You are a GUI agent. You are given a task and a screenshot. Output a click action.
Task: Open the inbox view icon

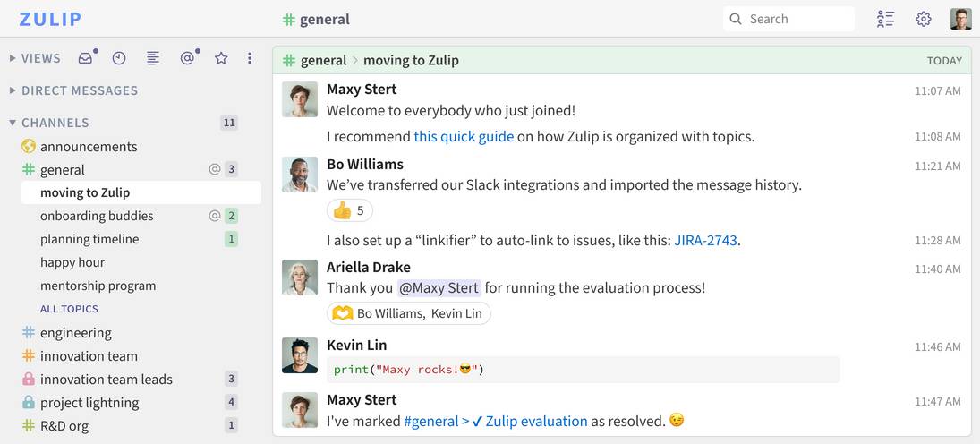point(86,58)
